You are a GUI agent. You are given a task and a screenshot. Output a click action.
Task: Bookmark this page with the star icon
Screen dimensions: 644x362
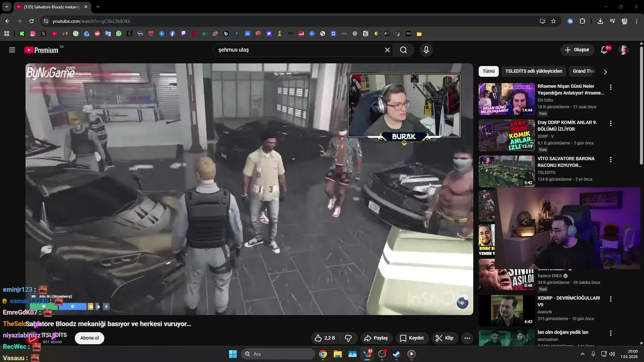coord(553,21)
